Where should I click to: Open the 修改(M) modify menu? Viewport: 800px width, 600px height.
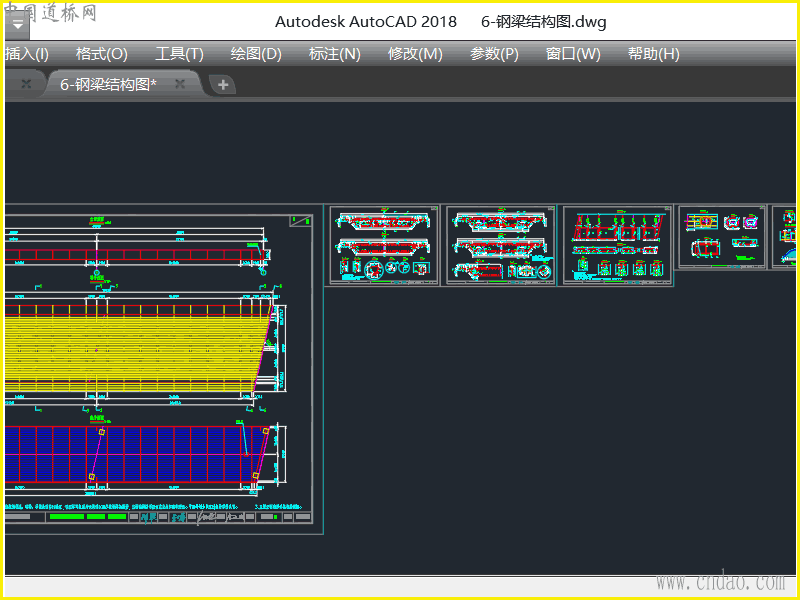tap(415, 54)
